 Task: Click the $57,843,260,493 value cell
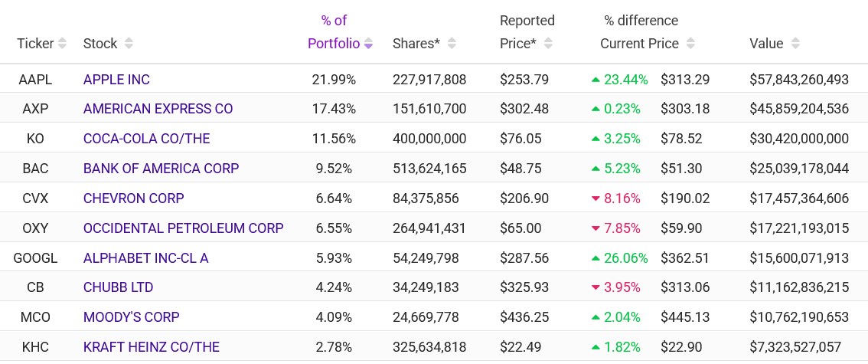coord(799,80)
